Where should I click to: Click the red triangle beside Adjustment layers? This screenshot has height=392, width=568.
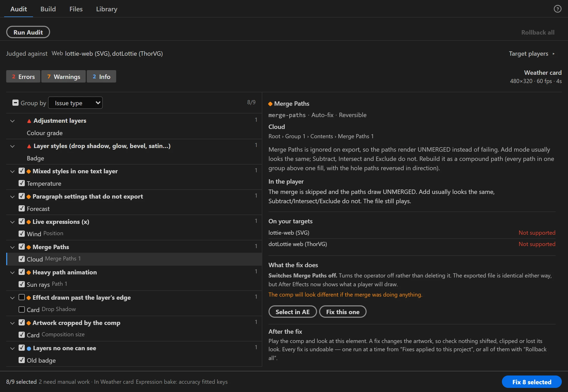[x=29, y=121]
